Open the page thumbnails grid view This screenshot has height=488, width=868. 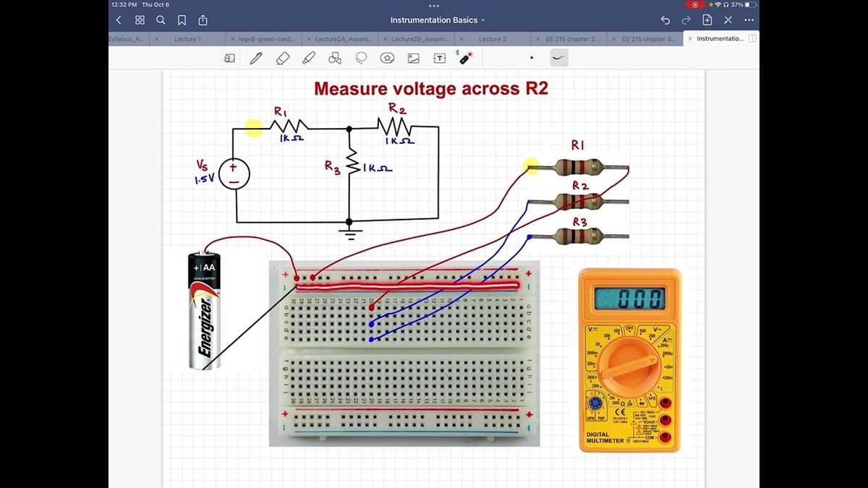(140, 20)
